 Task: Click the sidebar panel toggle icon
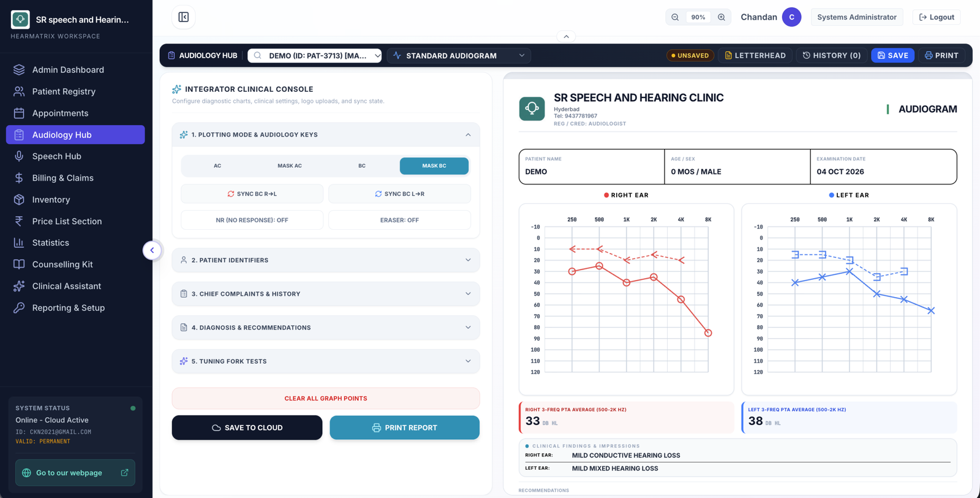point(183,17)
